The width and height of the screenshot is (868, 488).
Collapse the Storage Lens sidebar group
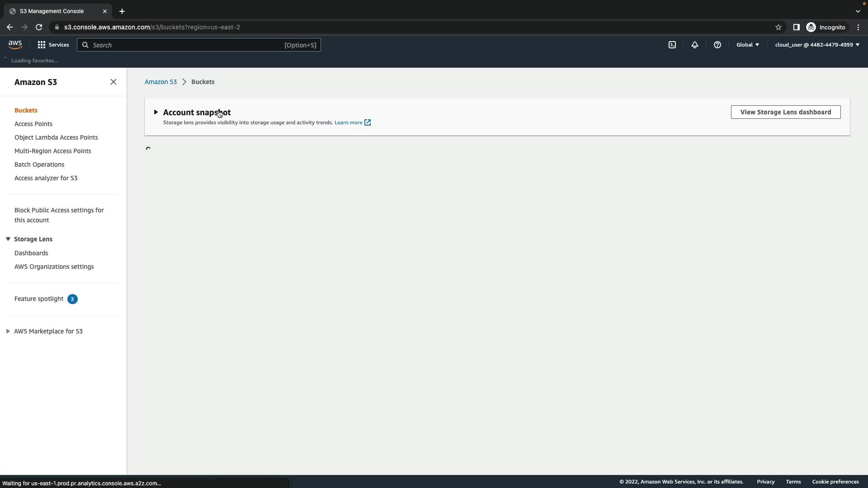pyautogui.click(x=8, y=239)
